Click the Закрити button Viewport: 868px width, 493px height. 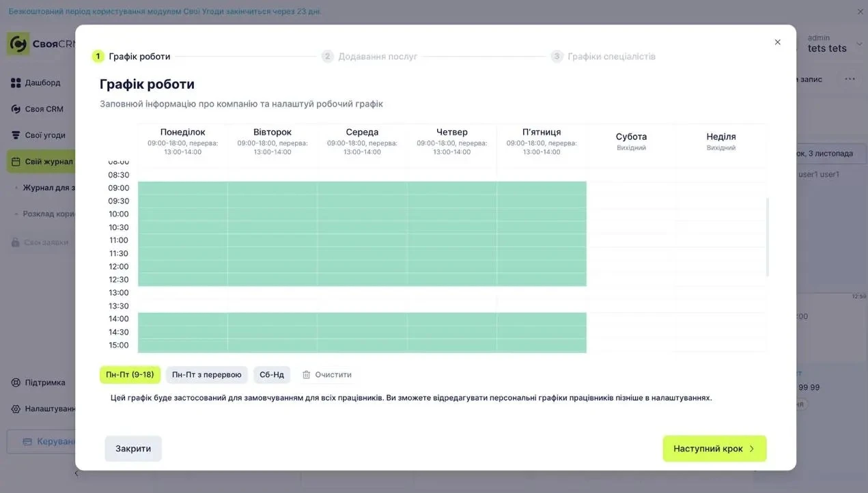tap(133, 449)
